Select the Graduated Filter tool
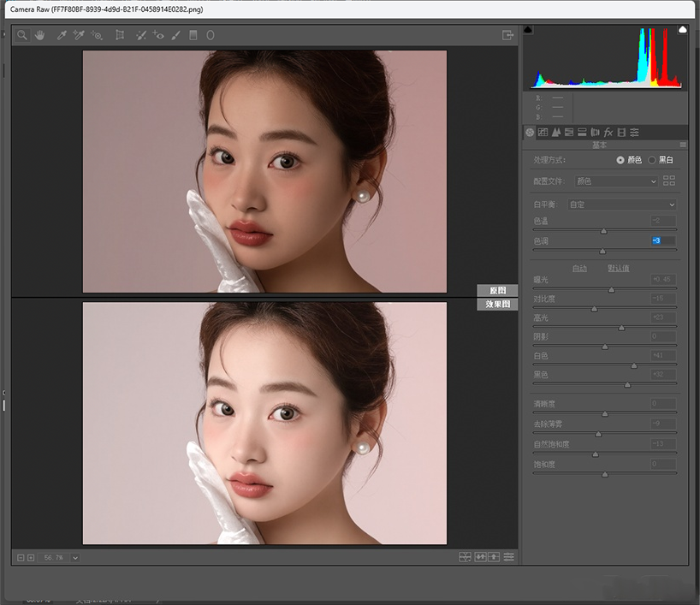700x605 pixels. click(x=193, y=35)
